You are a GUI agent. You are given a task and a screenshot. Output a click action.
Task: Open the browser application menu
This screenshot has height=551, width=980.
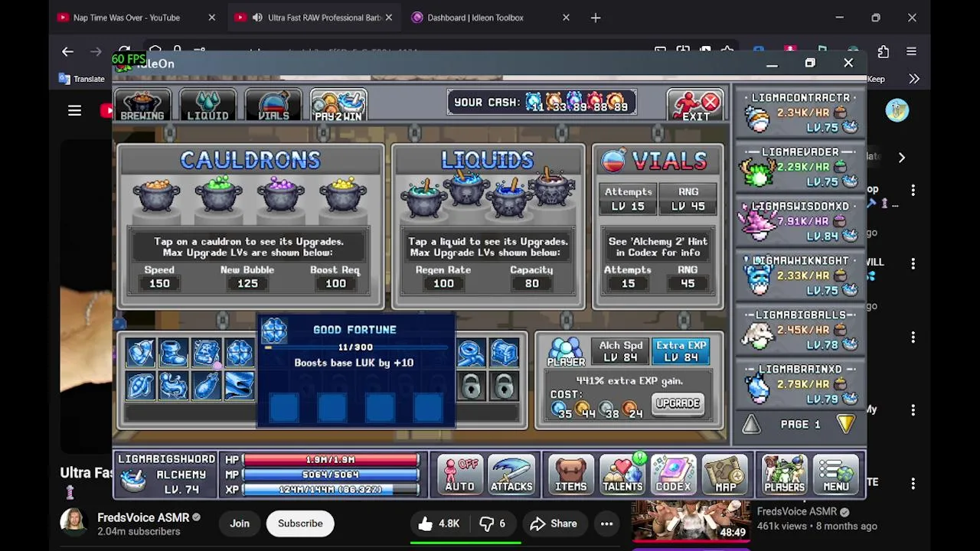click(911, 51)
